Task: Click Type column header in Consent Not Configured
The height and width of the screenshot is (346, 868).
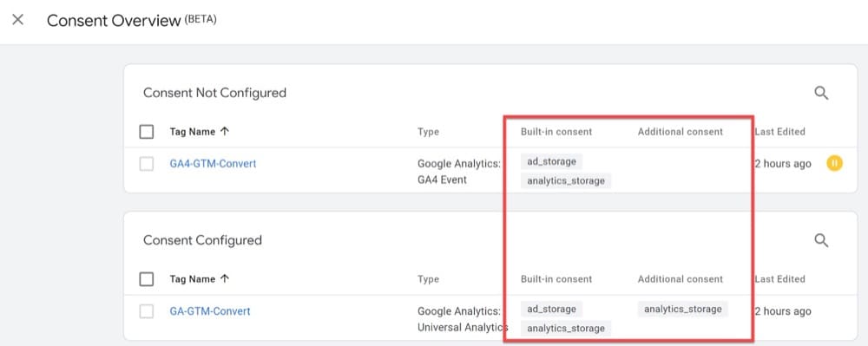Action: pos(428,132)
